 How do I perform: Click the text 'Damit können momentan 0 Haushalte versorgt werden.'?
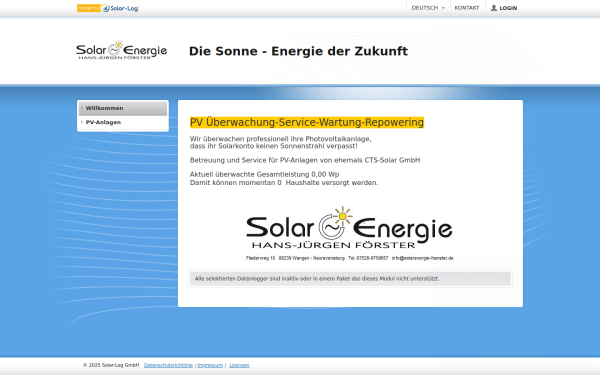point(284,183)
